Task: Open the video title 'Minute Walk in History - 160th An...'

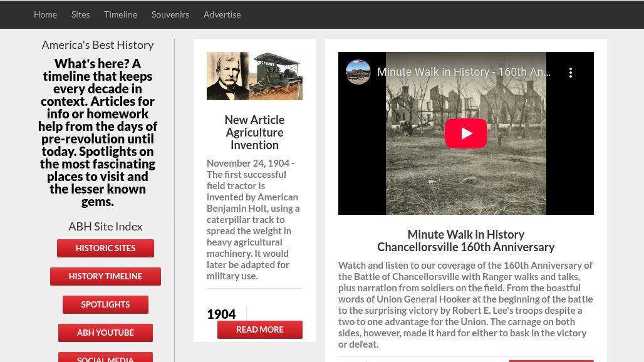Action: click(x=464, y=72)
